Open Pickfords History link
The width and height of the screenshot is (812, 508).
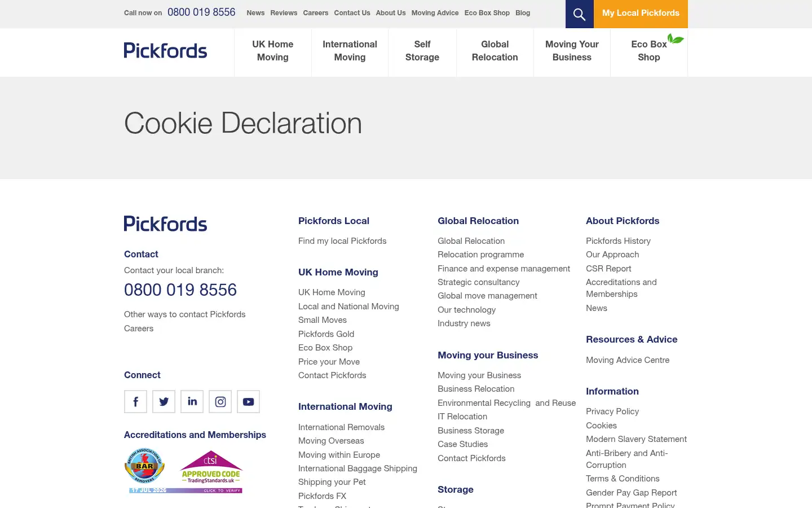click(x=618, y=241)
